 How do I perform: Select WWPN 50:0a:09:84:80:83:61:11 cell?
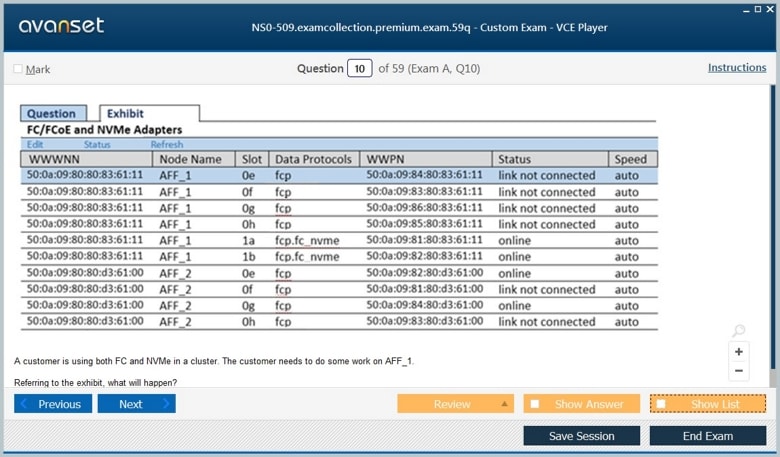pos(424,175)
